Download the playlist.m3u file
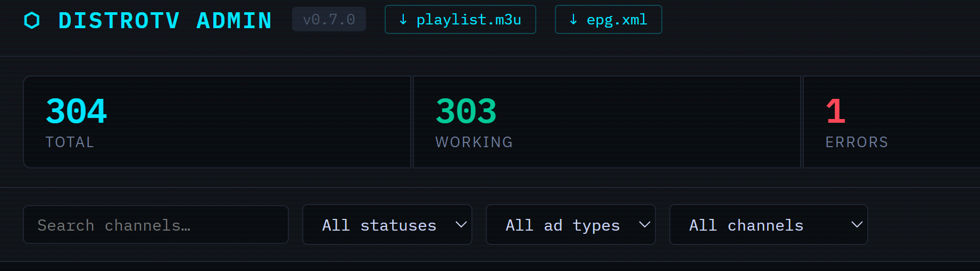The width and height of the screenshot is (980, 271). 468,20
